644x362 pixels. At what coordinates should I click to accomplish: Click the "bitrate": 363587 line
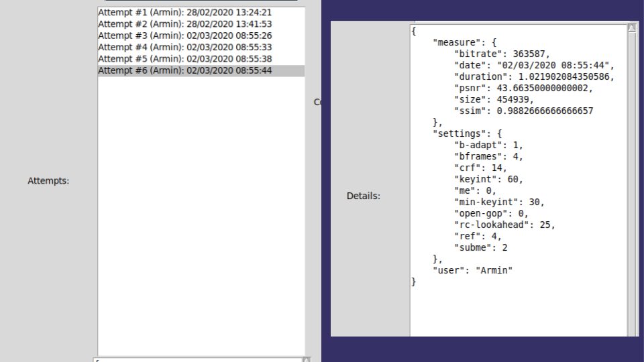[502, 54]
